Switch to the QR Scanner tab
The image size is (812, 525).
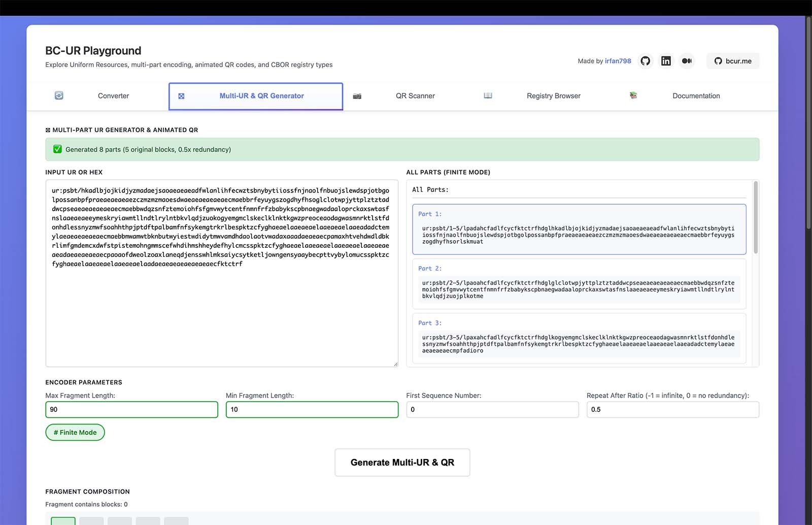pos(415,96)
